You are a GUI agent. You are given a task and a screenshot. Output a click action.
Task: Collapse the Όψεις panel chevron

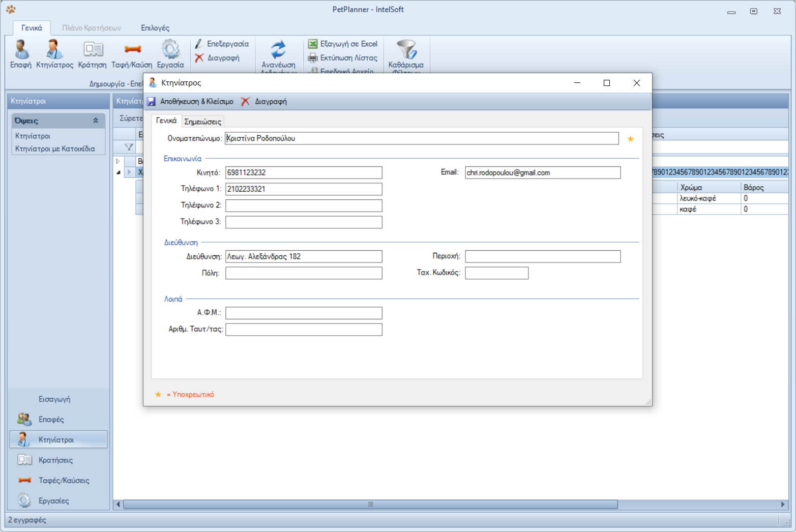(x=96, y=121)
